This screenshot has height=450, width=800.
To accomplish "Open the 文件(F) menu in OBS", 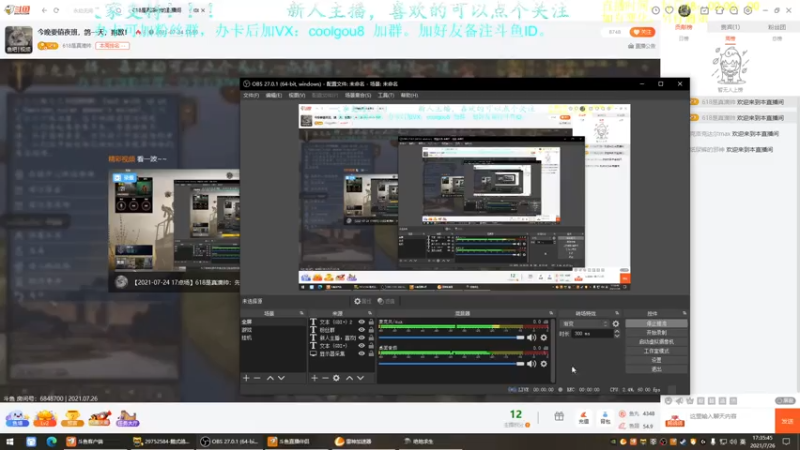I will click(251, 95).
